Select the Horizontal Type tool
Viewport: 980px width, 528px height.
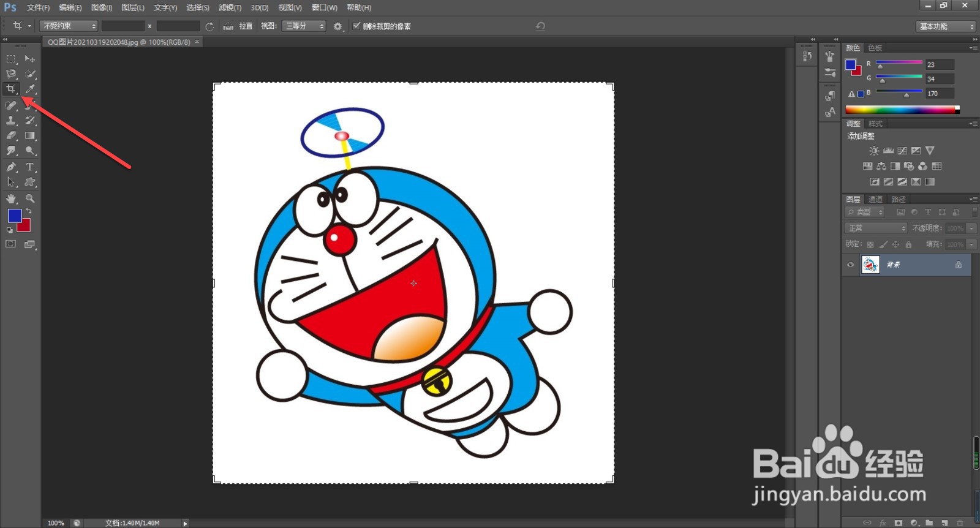click(x=29, y=167)
